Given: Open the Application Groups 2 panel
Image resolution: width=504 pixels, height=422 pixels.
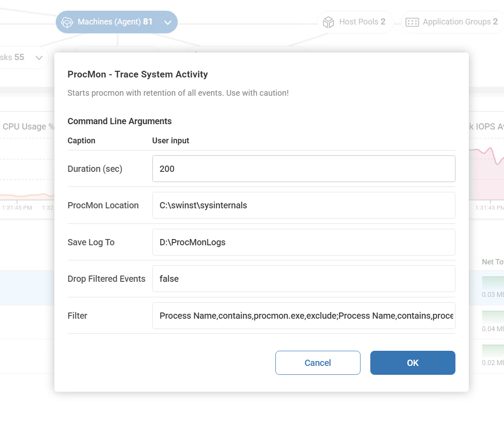Looking at the screenshot, I should pyautogui.click(x=452, y=21).
